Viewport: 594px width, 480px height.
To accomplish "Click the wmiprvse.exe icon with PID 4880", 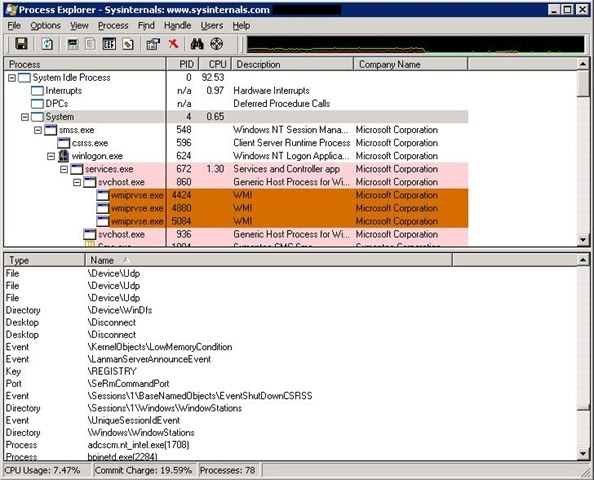I will [102, 208].
